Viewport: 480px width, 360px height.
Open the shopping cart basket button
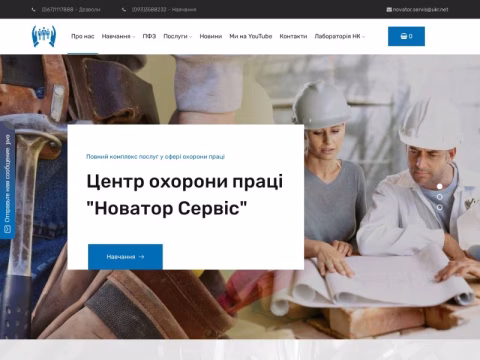[406, 36]
